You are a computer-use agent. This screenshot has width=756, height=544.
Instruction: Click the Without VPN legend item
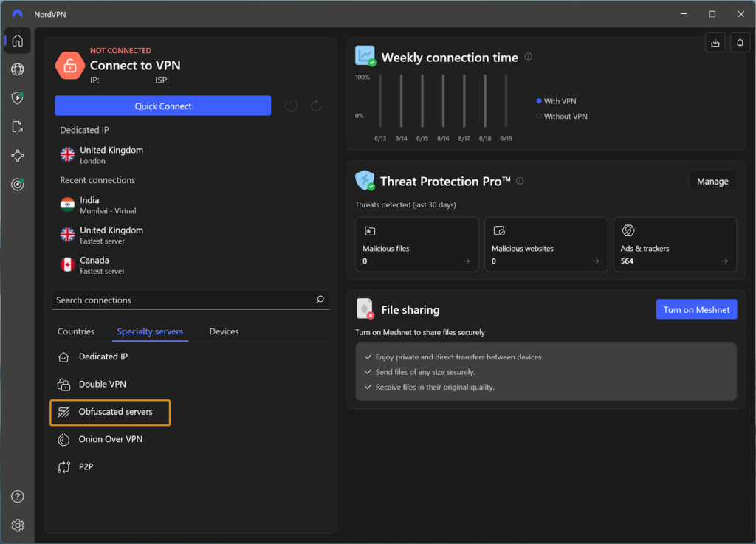click(x=562, y=116)
